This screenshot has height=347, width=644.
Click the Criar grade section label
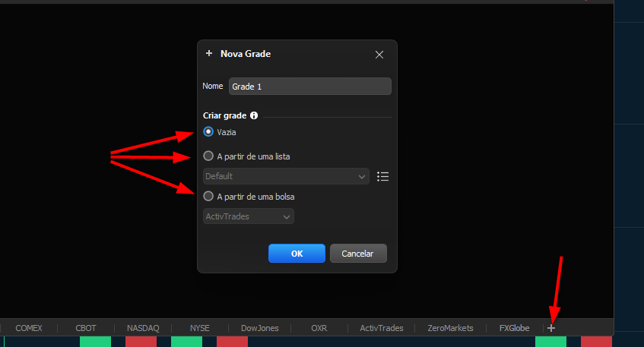click(224, 115)
